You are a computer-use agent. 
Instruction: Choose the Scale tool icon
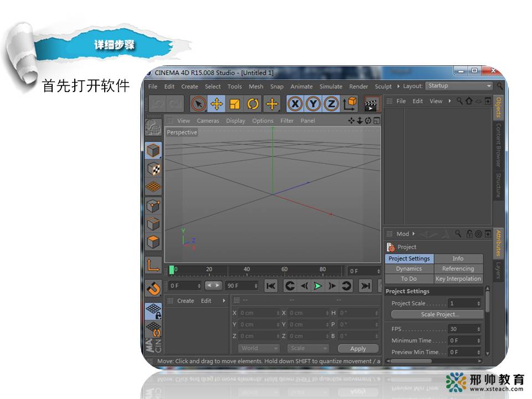pyautogui.click(x=235, y=104)
